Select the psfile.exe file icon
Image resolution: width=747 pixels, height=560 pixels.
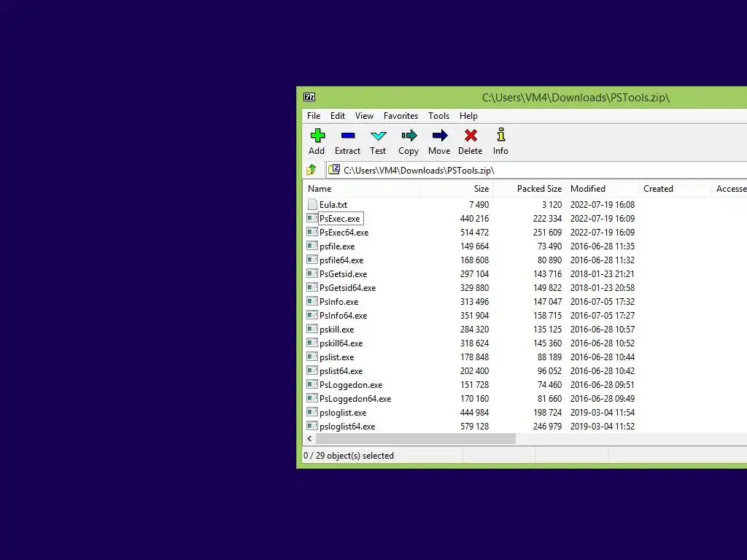312,246
